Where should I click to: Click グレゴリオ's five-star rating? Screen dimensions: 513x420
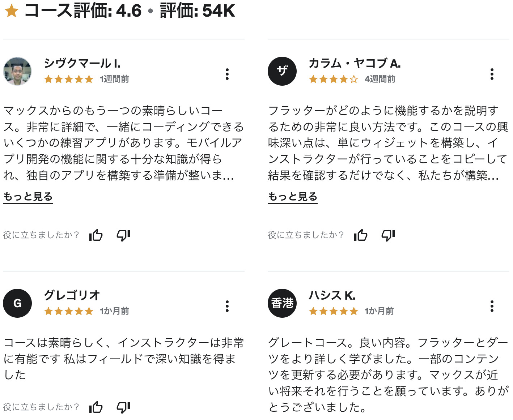69,311
